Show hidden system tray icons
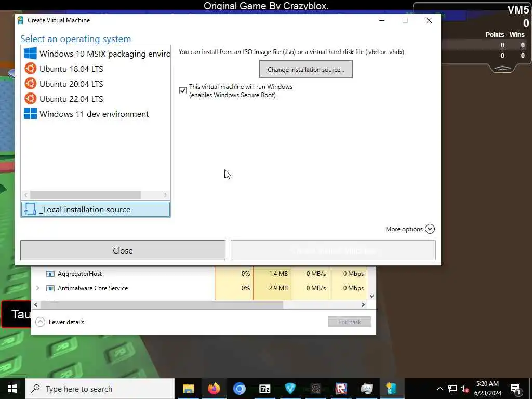This screenshot has width=532, height=399. [x=440, y=389]
